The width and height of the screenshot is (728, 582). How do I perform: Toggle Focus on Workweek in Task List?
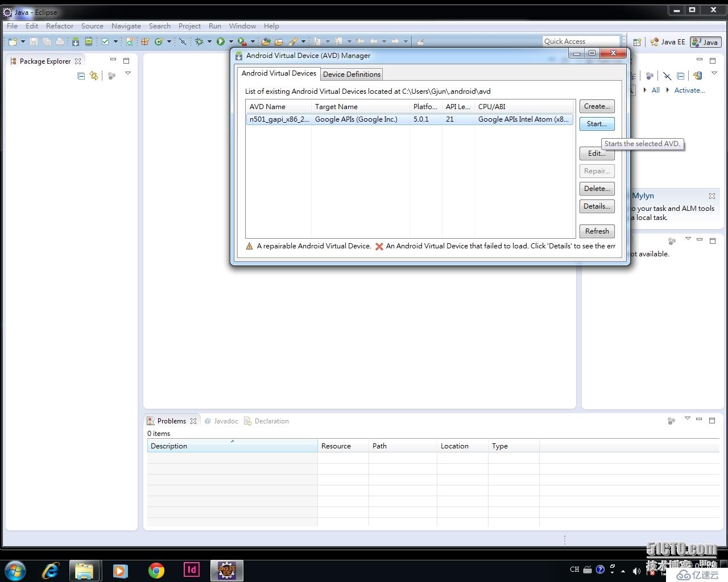650,76
